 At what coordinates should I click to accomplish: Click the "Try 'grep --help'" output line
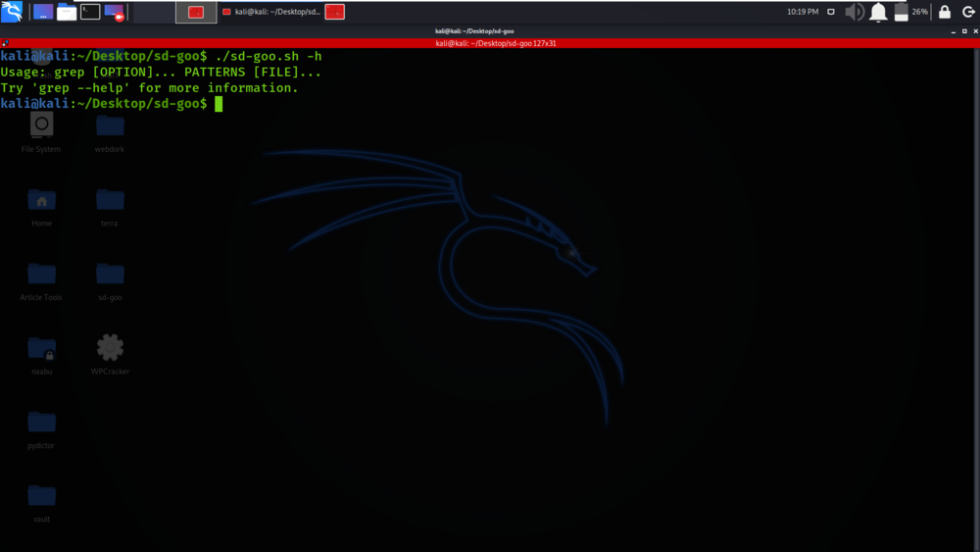(x=149, y=88)
